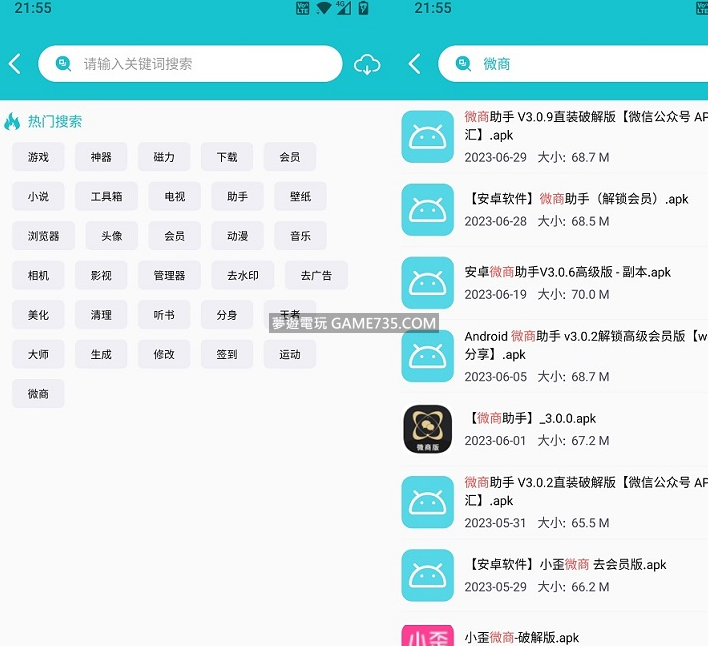Tap back arrow beside 微商 search field
This screenshot has width=708, height=646.
414,64
